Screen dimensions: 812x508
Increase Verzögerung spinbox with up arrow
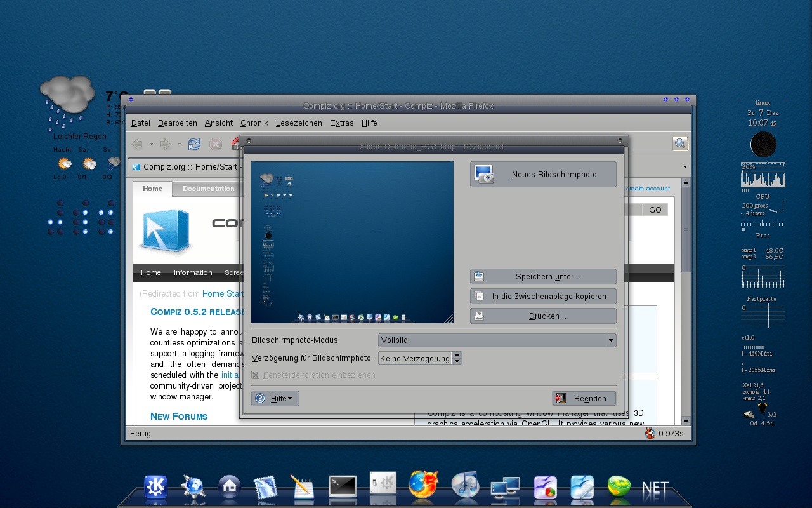tap(457, 354)
